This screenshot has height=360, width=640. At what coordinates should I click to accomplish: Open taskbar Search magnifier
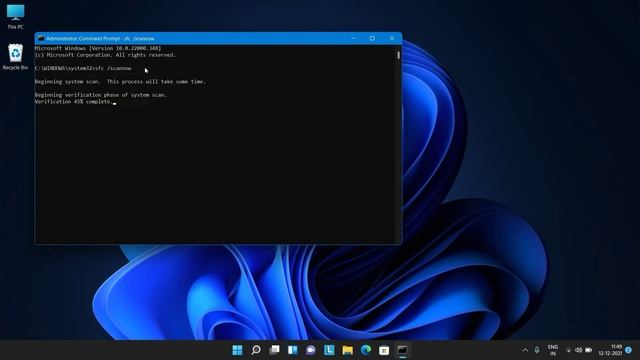[256, 350]
